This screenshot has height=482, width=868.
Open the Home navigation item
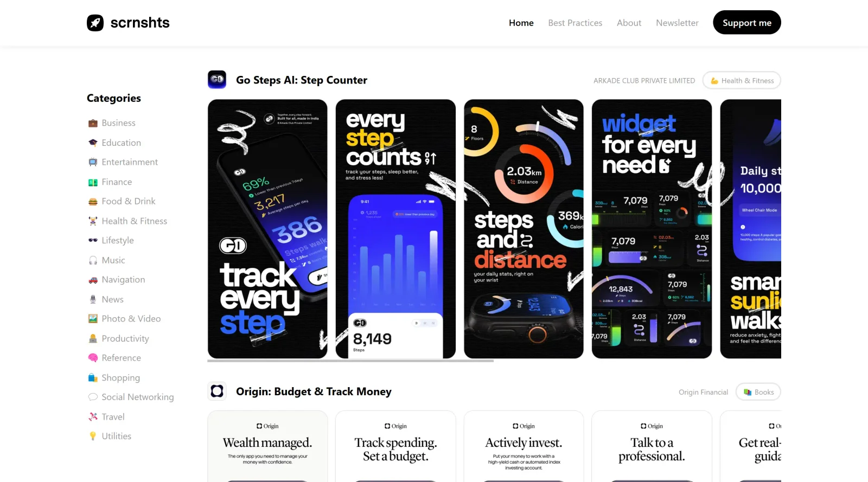521,23
